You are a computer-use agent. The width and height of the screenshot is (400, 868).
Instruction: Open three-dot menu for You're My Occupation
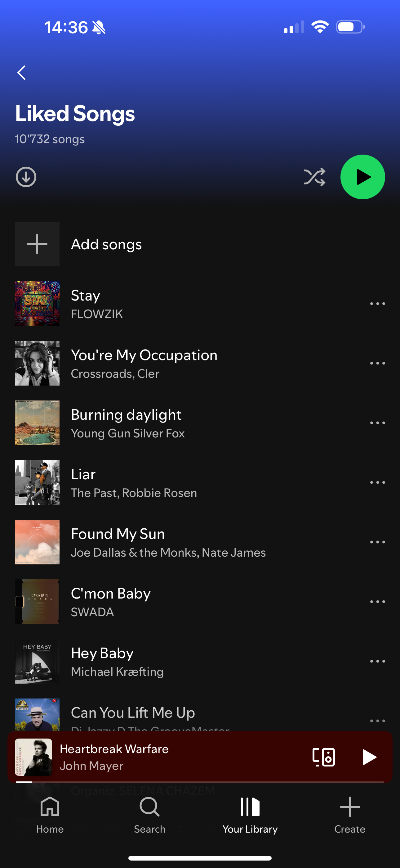[377, 363]
